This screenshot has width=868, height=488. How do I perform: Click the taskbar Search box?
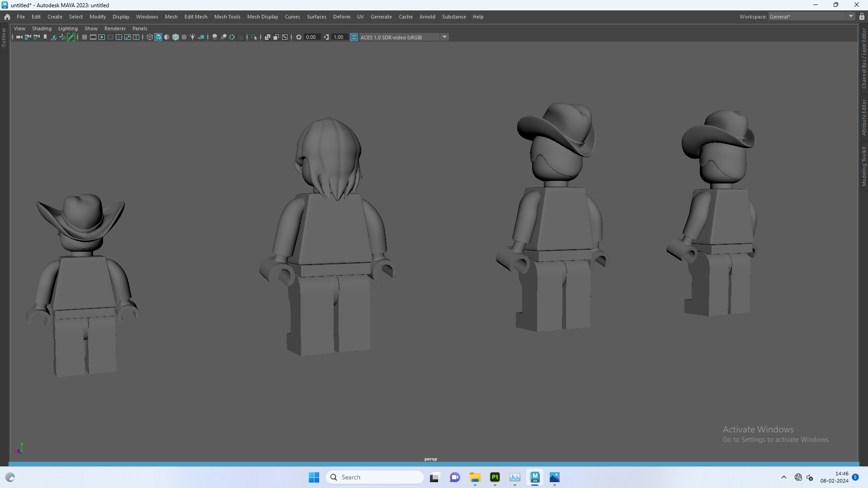pyautogui.click(x=375, y=477)
